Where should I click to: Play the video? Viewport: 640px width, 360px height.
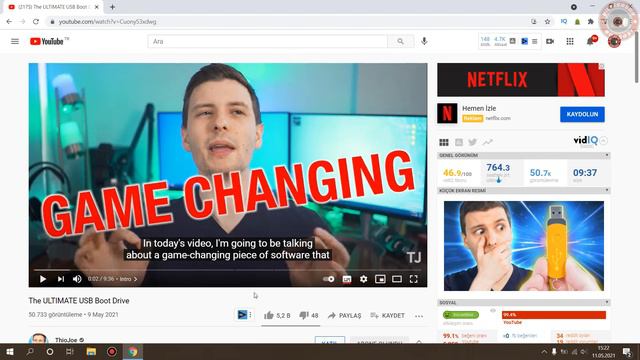[43, 279]
